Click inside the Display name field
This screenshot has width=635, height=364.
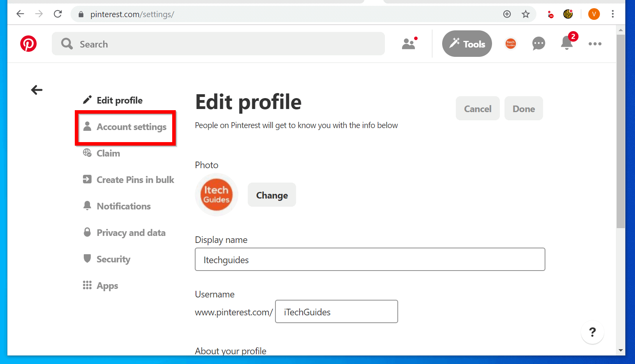pyautogui.click(x=370, y=259)
